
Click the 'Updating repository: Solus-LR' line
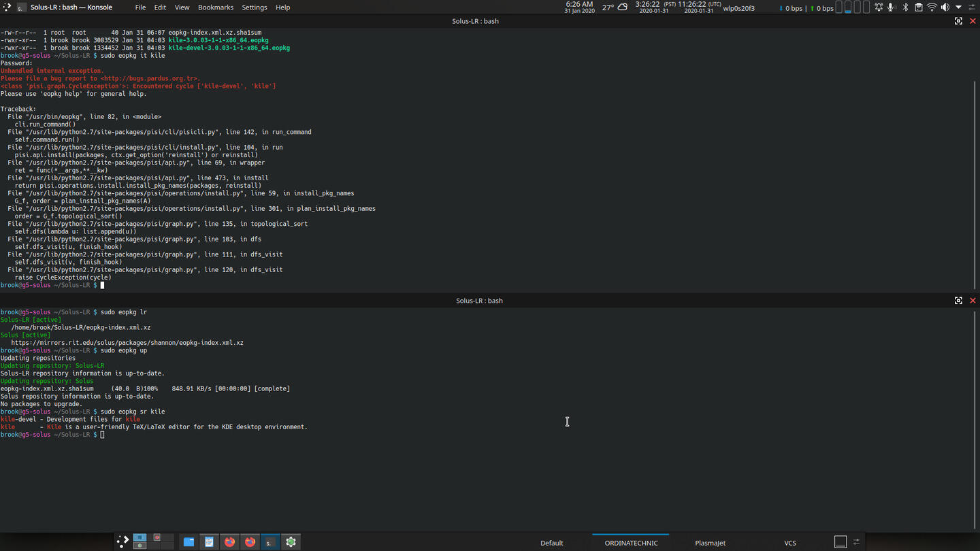tap(52, 366)
